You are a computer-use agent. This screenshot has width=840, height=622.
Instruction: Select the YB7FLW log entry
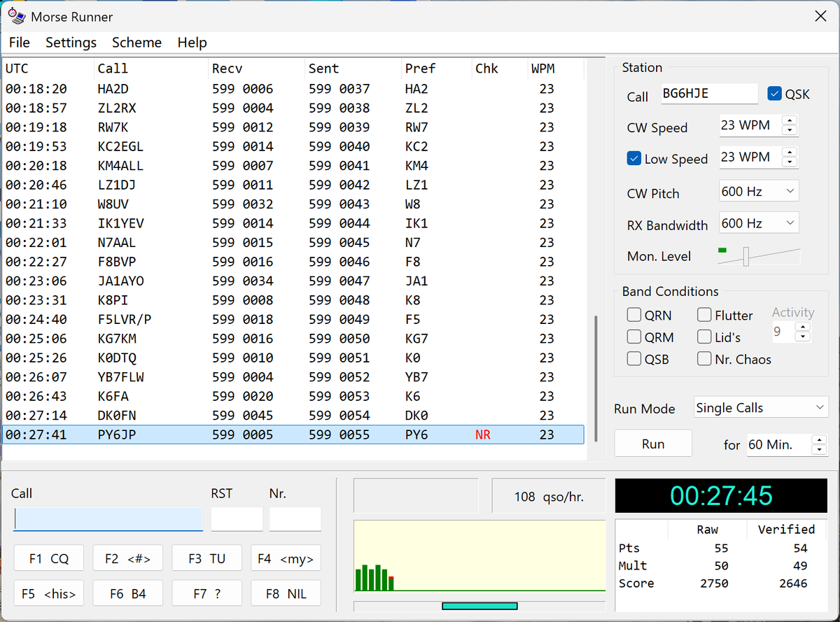pyautogui.click(x=293, y=377)
